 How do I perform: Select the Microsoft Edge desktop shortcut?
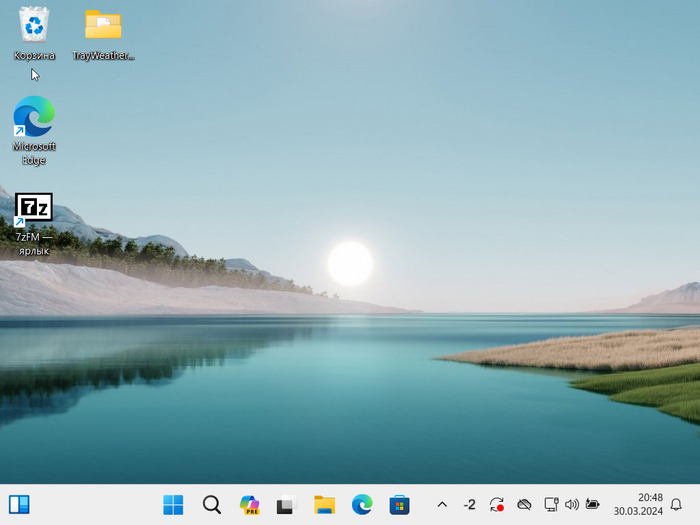click(34, 130)
